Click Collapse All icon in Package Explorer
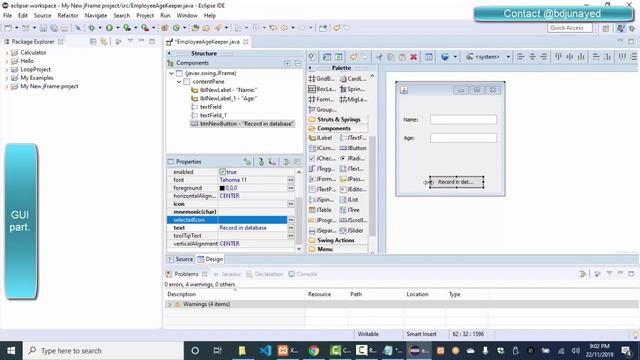This screenshot has width=640, height=360. [93, 42]
